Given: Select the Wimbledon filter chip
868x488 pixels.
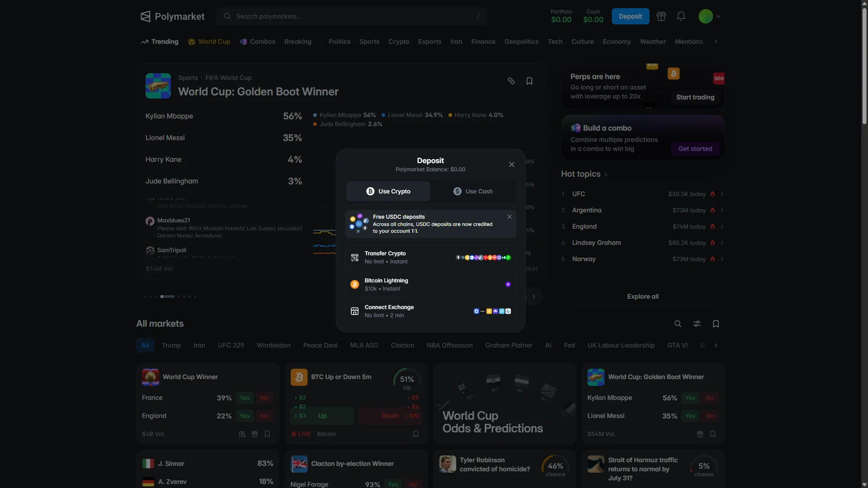Looking at the screenshot, I should pyautogui.click(x=274, y=345).
